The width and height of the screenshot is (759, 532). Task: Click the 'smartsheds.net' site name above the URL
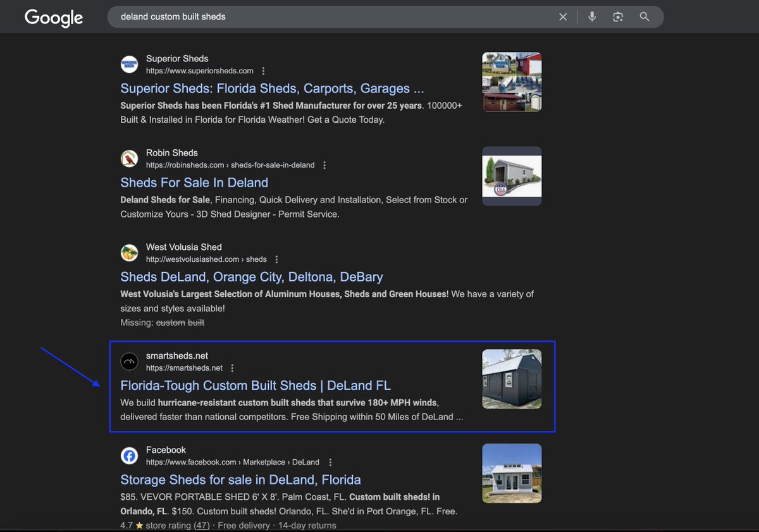click(x=177, y=356)
